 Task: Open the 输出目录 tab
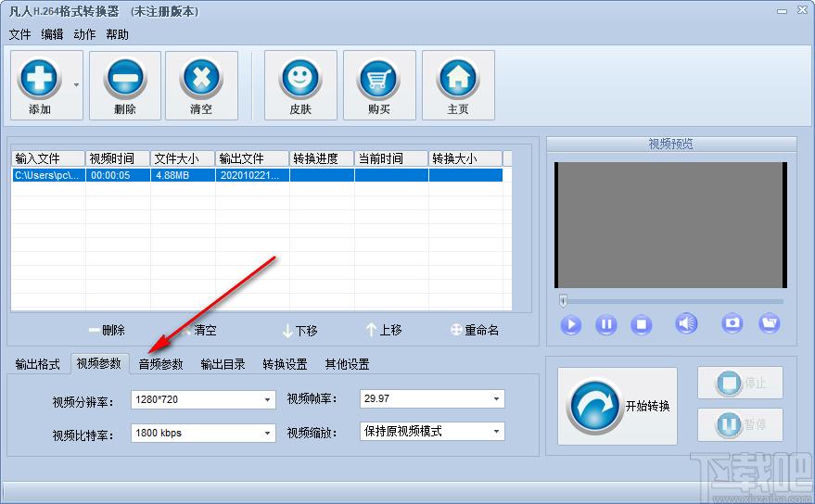point(223,364)
